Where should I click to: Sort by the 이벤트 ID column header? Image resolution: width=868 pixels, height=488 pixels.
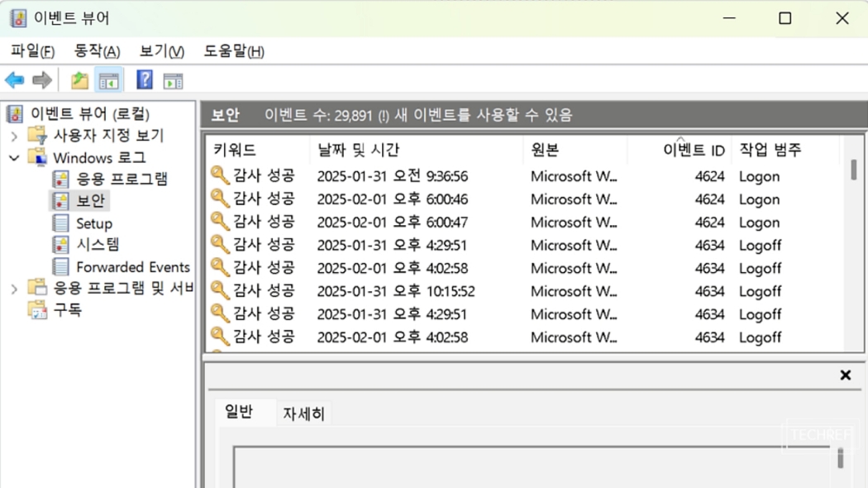pos(680,150)
